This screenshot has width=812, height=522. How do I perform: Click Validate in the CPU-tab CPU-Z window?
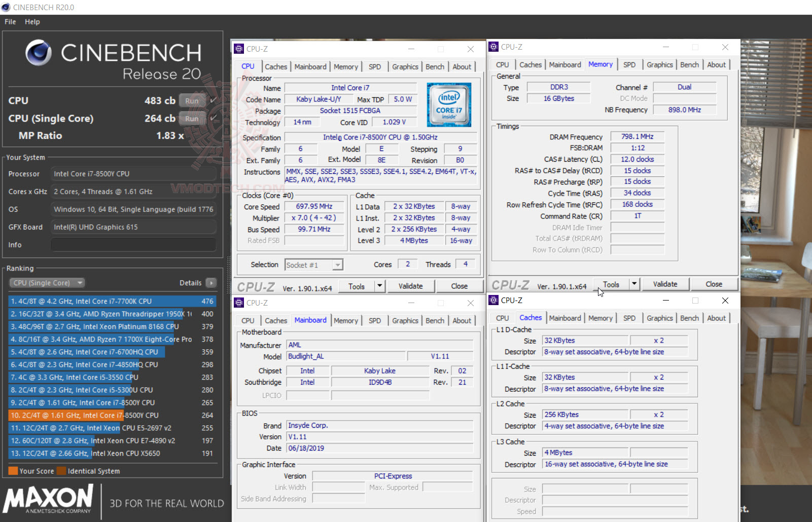(411, 286)
